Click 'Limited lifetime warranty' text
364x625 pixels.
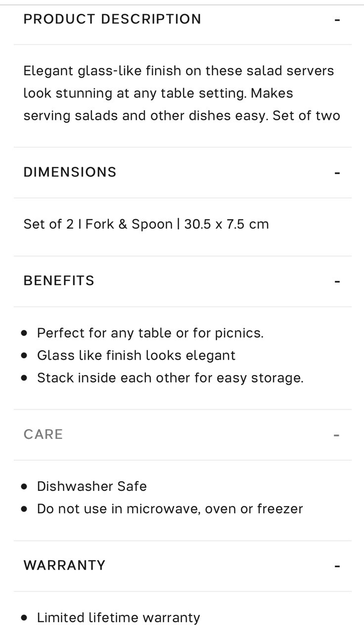click(119, 617)
